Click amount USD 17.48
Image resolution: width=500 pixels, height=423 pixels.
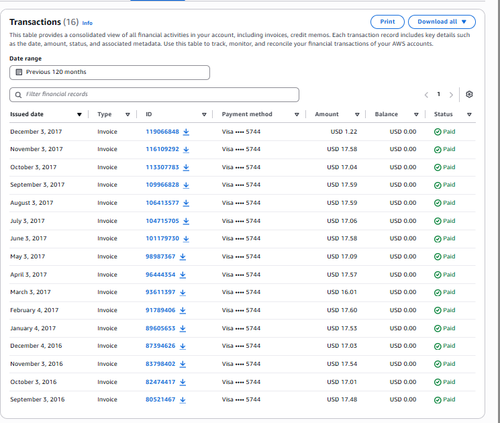(342, 400)
